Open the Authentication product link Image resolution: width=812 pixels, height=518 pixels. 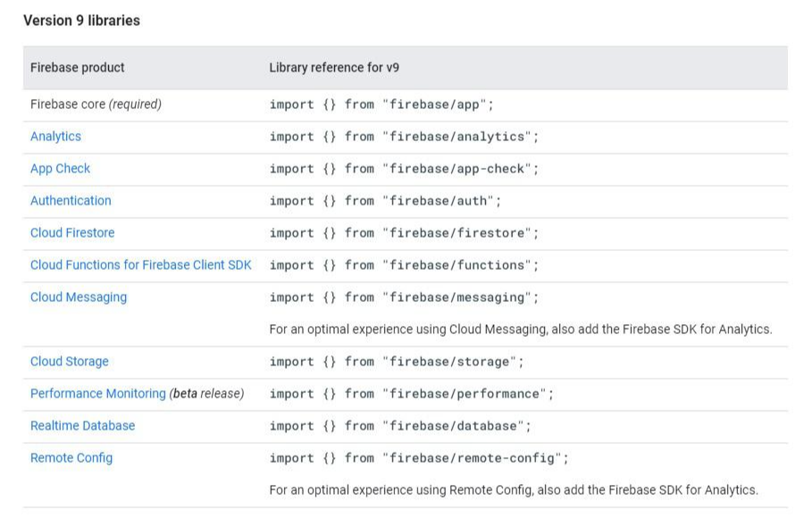click(71, 201)
